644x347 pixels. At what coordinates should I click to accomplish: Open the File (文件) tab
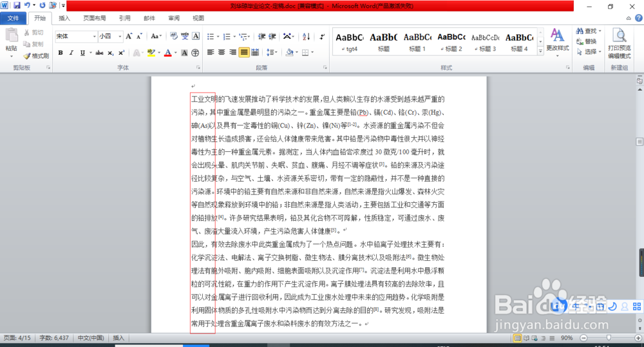(x=13, y=18)
